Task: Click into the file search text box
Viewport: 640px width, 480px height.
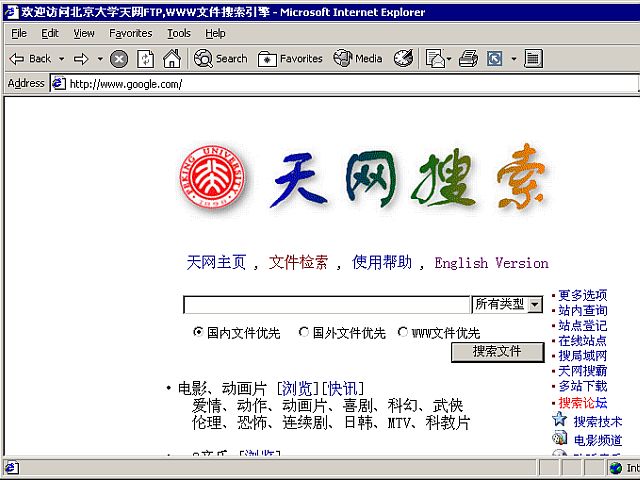Action: click(x=326, y=304)
